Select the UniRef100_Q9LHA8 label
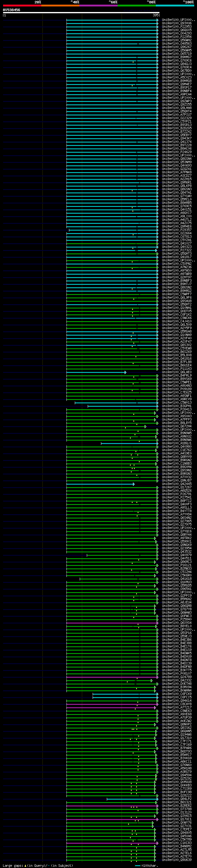Screen dimensions: 197x868 point(177,108)
